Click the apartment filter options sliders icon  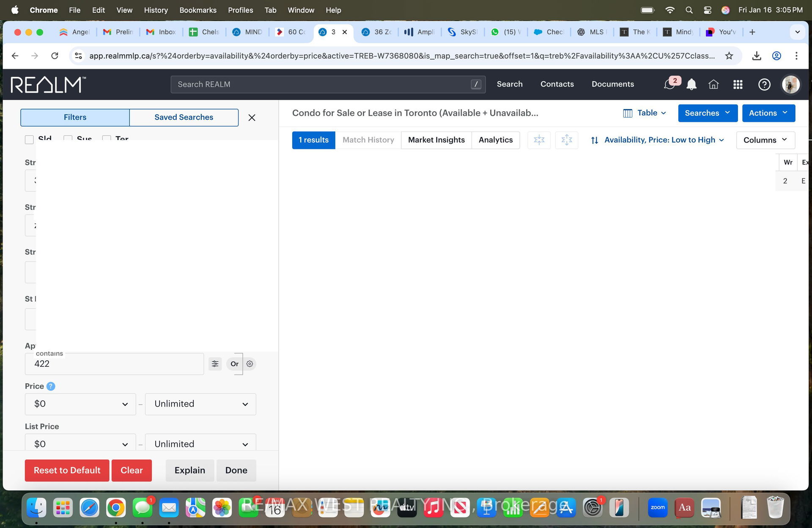pos(215,364)
